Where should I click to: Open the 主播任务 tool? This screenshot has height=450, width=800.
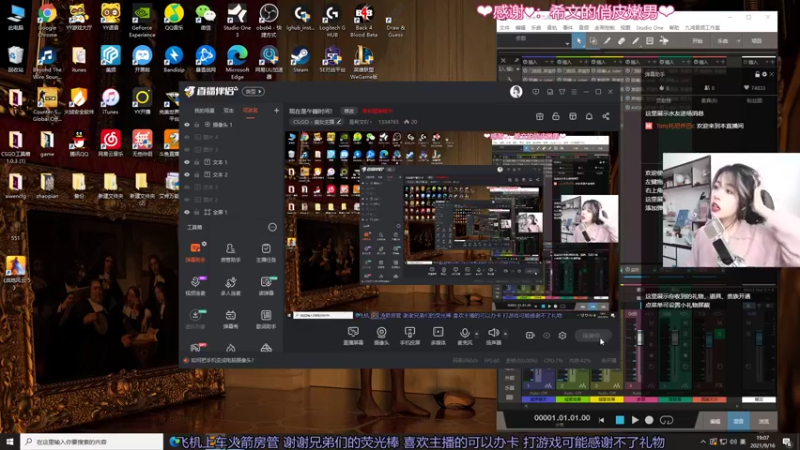[x=266, y=253]
